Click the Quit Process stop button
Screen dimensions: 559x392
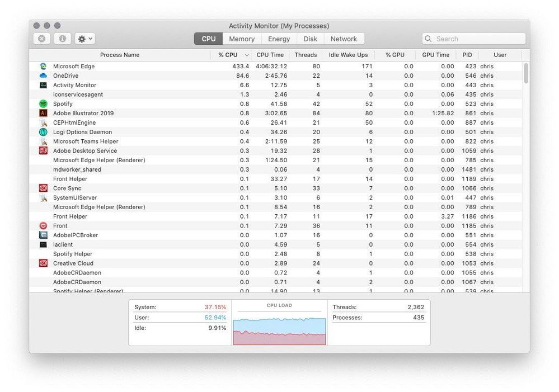pos(42,39)
